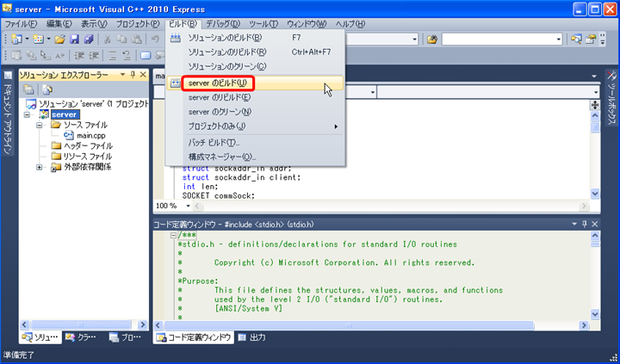
Task: Click the Toolbox icon beside toolbar overflow
Action: point(591,39)
